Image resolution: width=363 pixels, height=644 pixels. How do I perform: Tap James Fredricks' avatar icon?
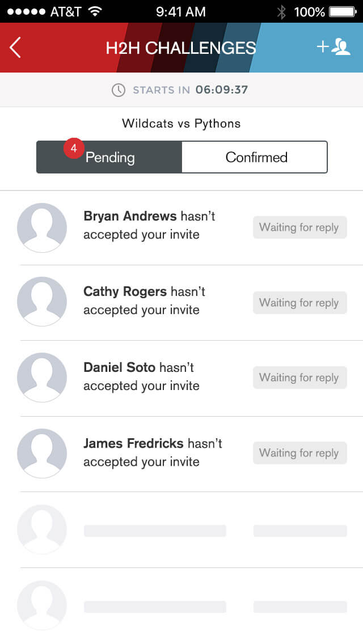[42, 453]
